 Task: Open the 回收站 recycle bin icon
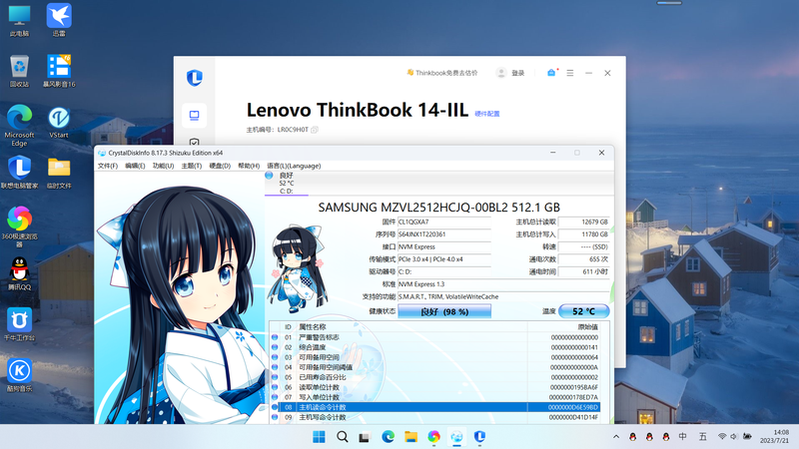[x=19, y=71]
